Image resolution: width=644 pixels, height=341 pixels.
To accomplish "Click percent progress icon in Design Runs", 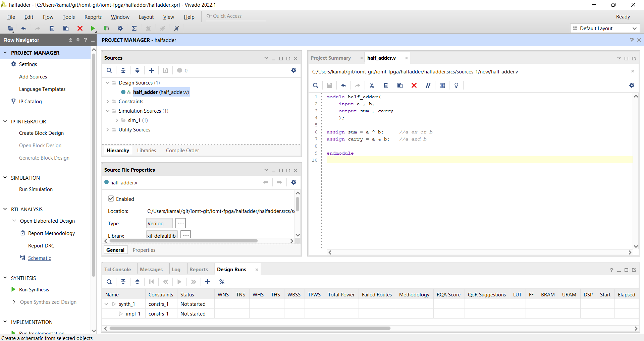I will tap(222, 282).
